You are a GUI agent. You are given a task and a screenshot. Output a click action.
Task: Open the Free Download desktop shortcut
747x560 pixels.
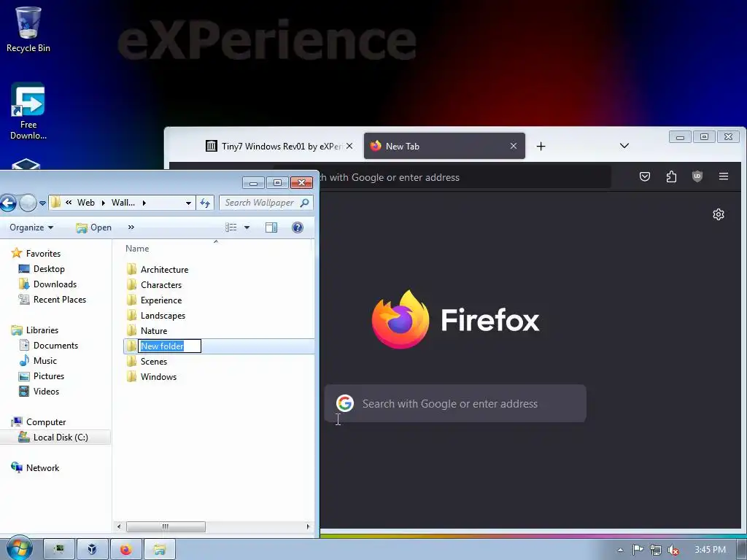point(28,111)
